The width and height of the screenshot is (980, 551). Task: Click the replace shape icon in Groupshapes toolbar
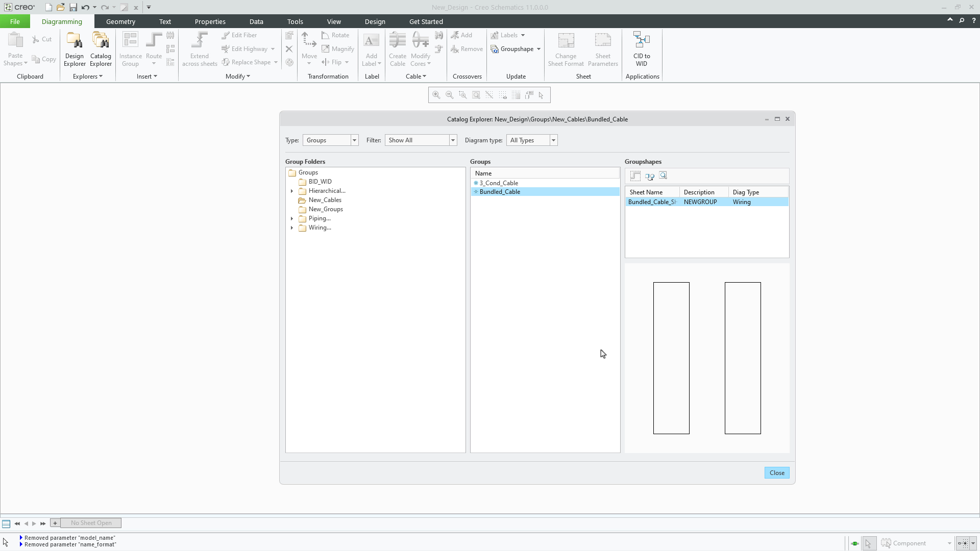click(x=650, y=176)
